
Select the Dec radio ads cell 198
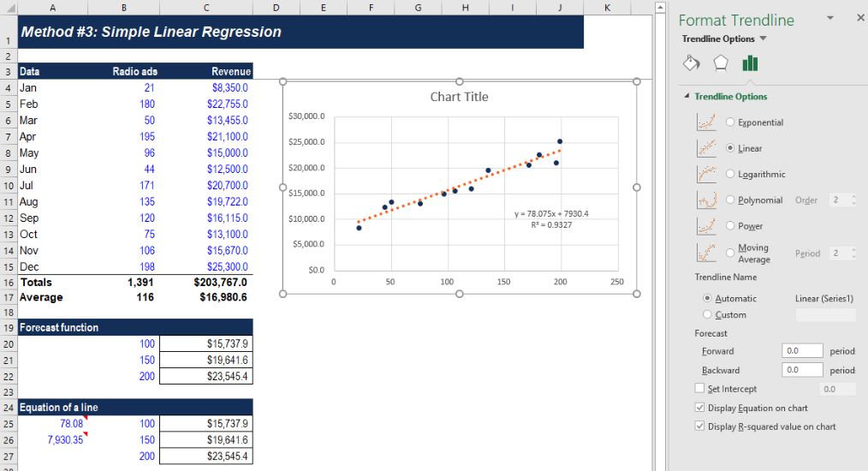click(x=123, y=266)
